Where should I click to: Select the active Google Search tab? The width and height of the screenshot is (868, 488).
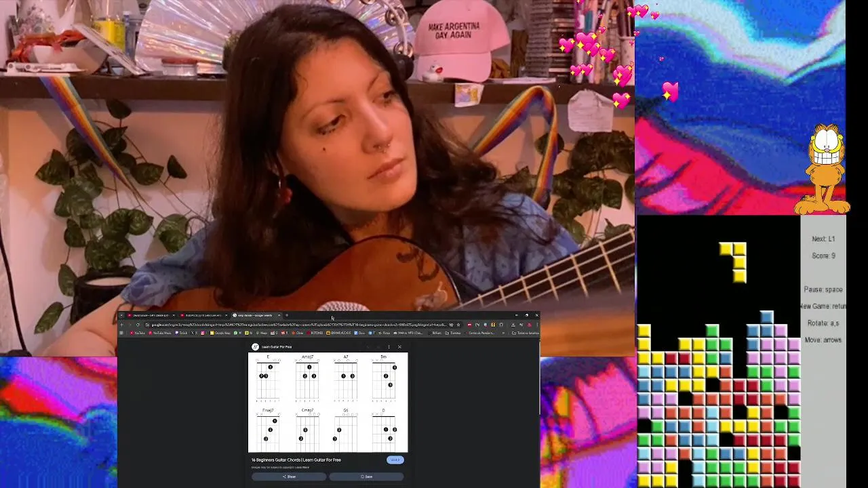pyautogui.click(x=256, y=315)
